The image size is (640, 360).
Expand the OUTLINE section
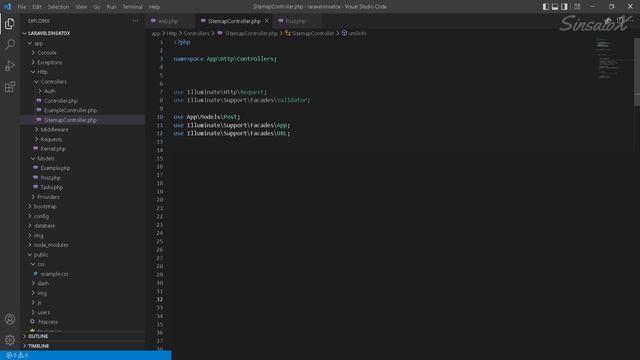[38, 336]
